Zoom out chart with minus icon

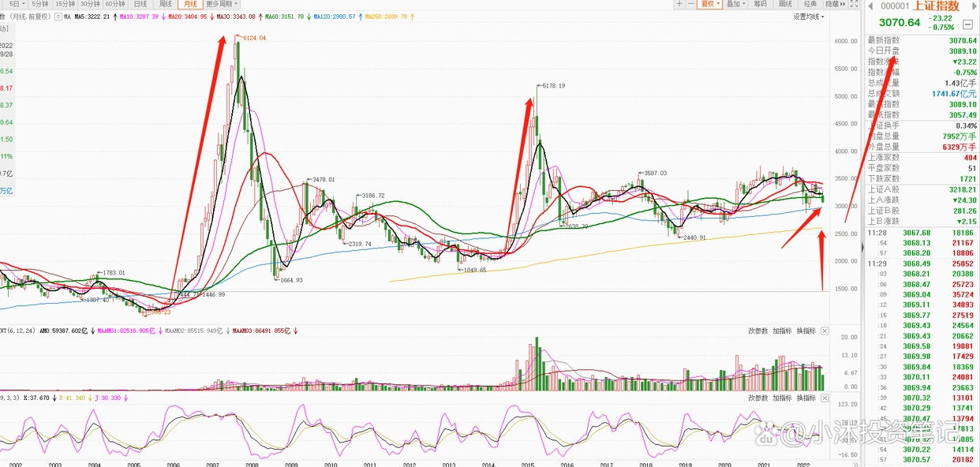coord(691,4)
